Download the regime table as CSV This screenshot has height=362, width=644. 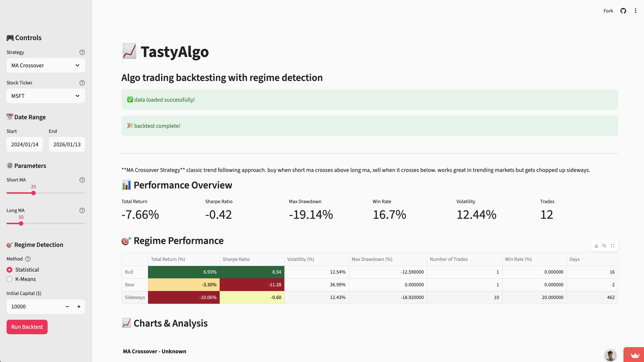pos(596,246)
